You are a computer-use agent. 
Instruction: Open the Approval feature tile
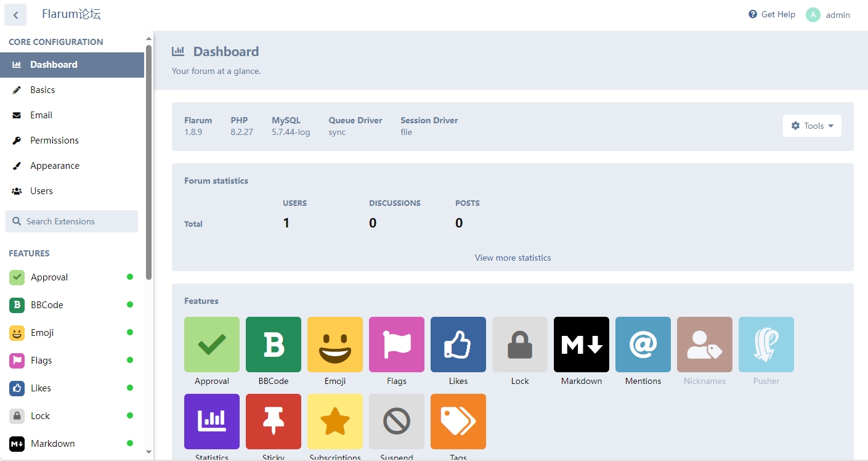(211, 345)
